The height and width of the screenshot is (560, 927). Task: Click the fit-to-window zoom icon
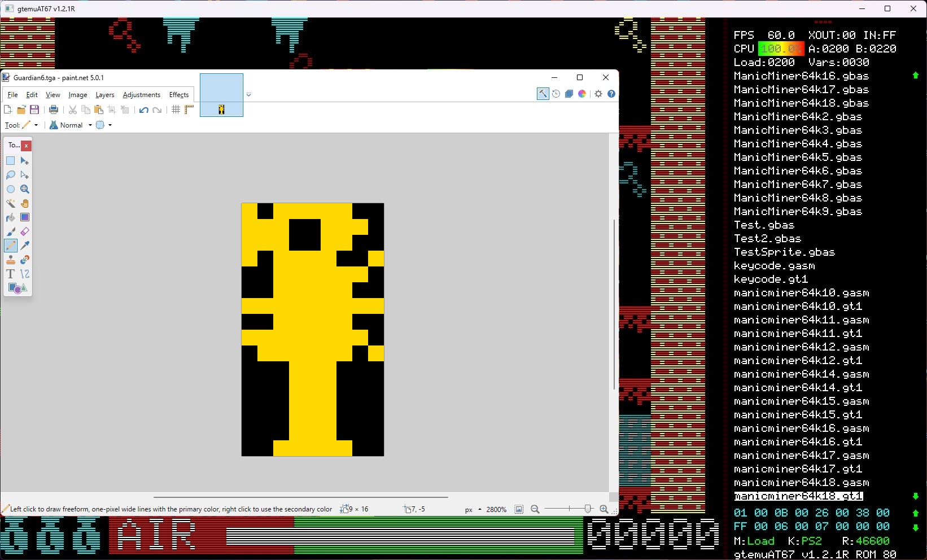point(519,509)
